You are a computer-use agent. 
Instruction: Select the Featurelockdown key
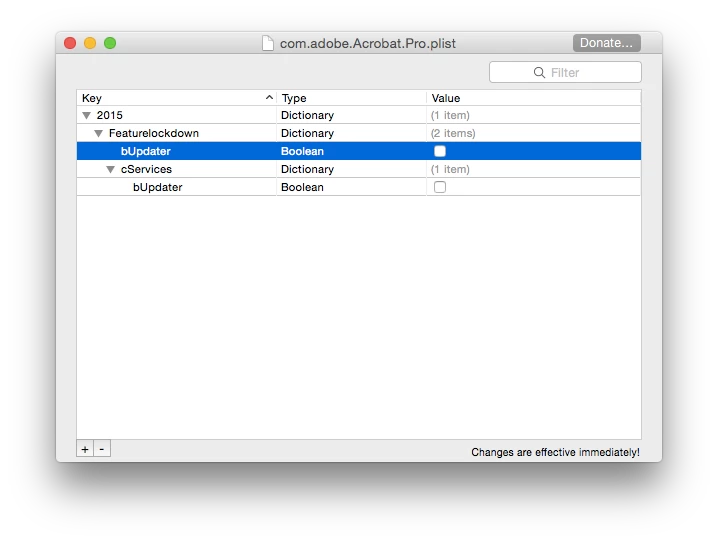click(x=154, y=133)
